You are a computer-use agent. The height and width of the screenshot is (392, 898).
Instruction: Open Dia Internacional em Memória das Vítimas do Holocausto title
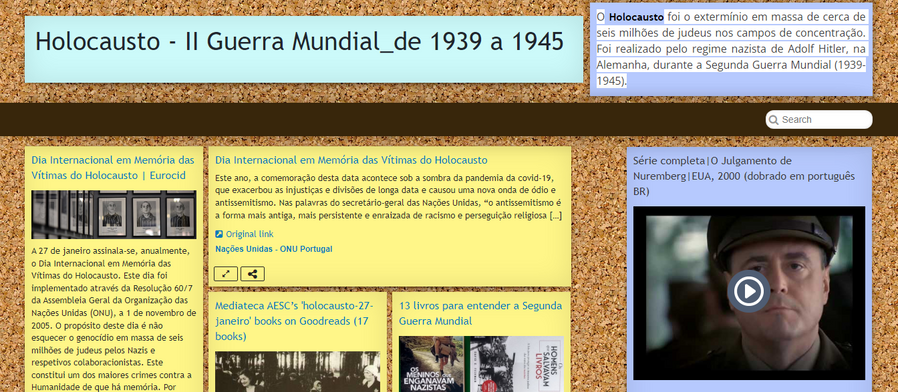point(351,160)
